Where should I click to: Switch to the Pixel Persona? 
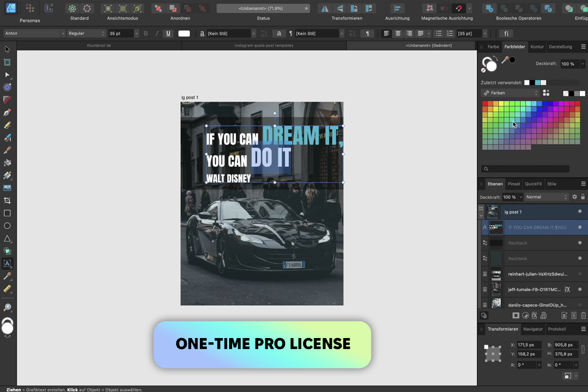point(30,8)
